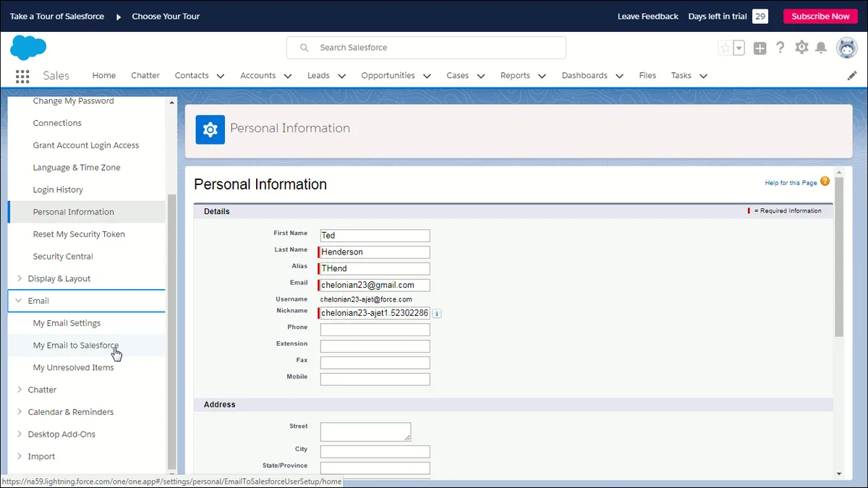
Task: Expand Calendar & Reminders section
Action: [20, 412]
